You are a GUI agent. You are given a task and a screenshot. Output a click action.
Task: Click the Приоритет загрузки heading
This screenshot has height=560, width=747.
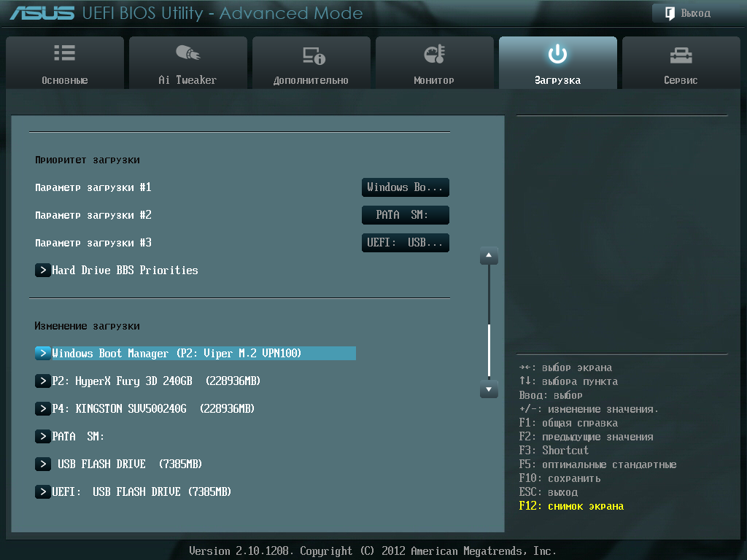(x=88, y=160)
